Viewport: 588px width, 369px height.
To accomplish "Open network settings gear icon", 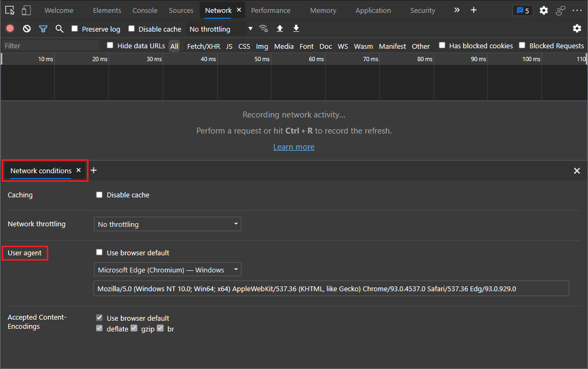I will 577,29.
